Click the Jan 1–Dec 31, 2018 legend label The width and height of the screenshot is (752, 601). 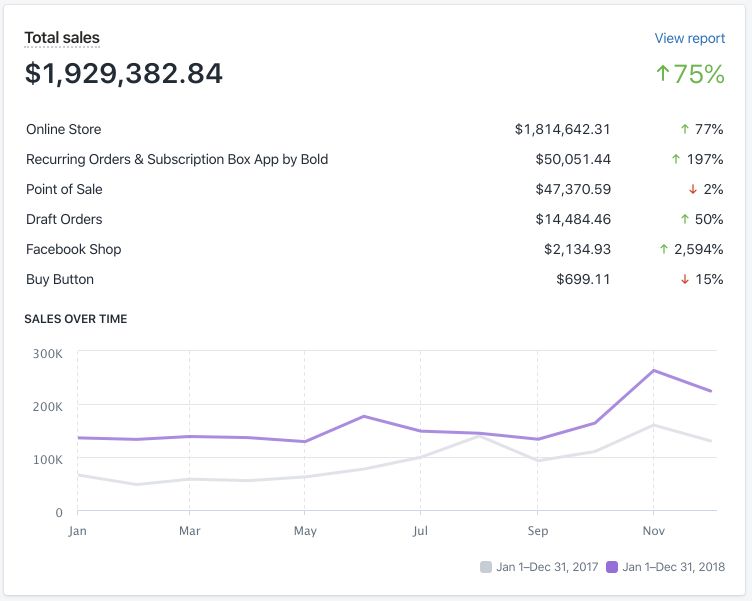pyautogui.click(x=673, y=567)
